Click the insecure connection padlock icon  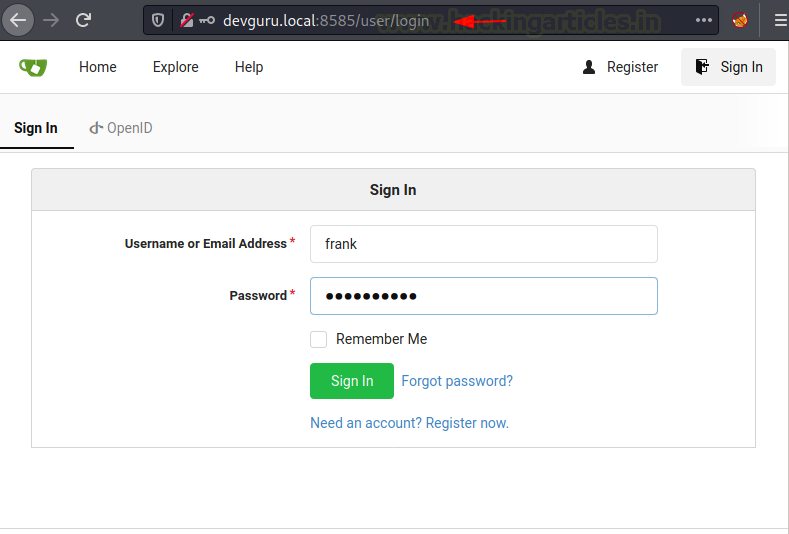click(187, 20)
